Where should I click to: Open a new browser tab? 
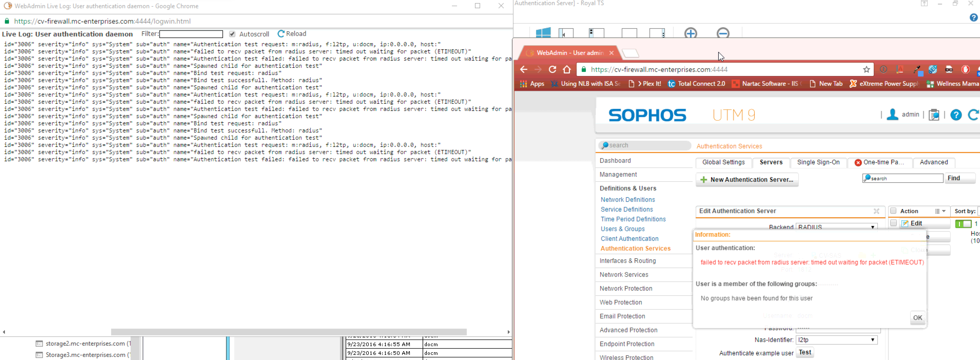point(630,53)
